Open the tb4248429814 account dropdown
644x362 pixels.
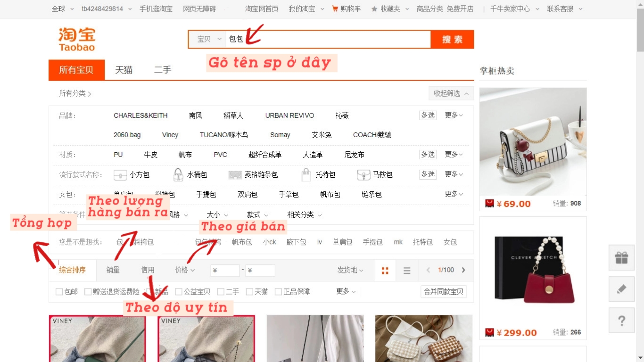[107, 8]
